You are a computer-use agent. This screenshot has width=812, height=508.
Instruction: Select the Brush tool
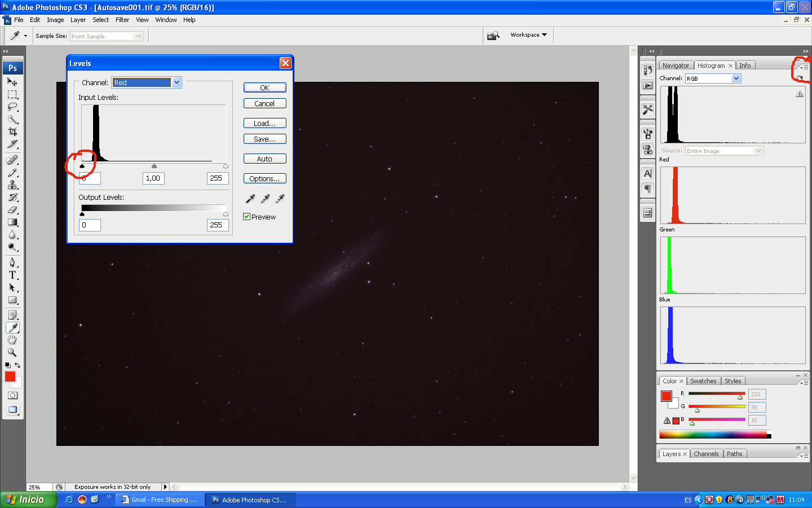tap(12, 173)
